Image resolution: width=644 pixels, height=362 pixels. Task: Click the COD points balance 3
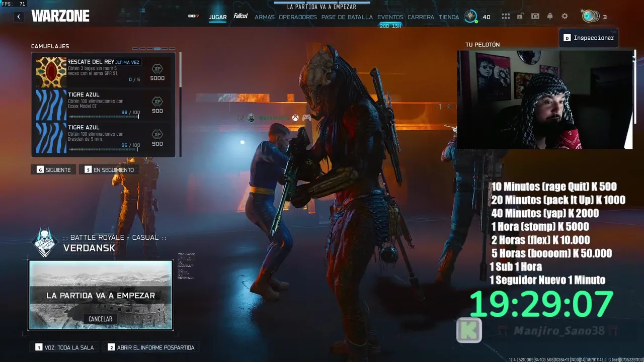[605, 17]
